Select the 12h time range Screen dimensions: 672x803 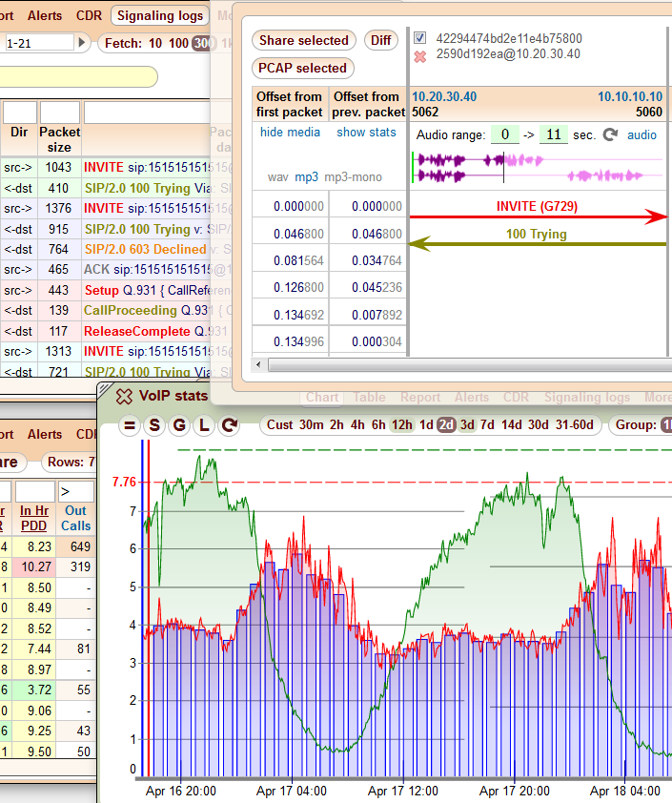tap(402, 425)
